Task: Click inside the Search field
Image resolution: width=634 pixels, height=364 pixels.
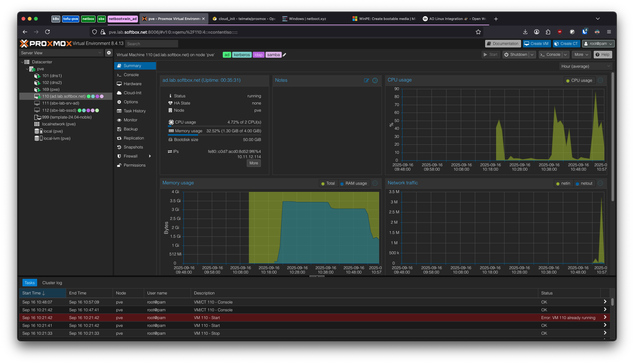Action: click(x=151, y=44)
